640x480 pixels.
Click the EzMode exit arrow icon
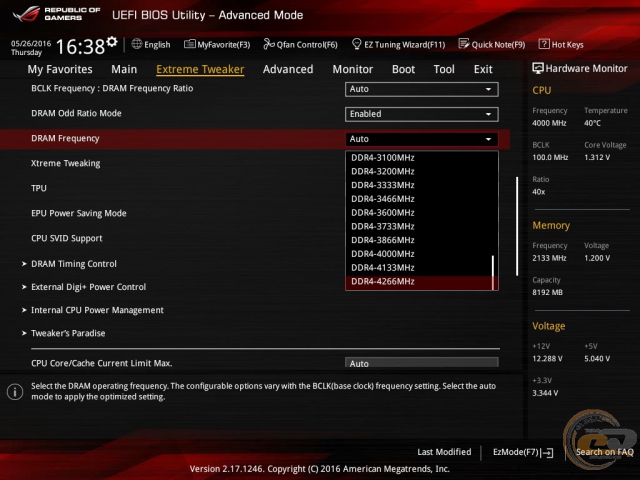547,452
